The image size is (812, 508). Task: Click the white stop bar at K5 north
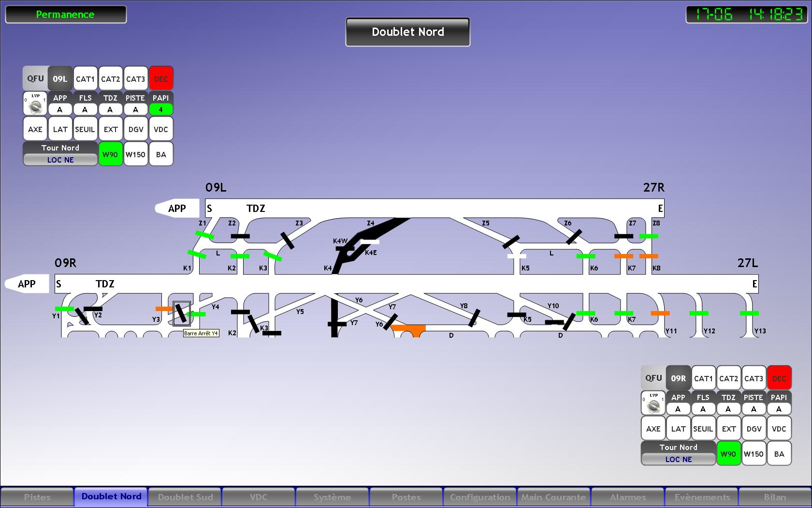click(517, 256)
